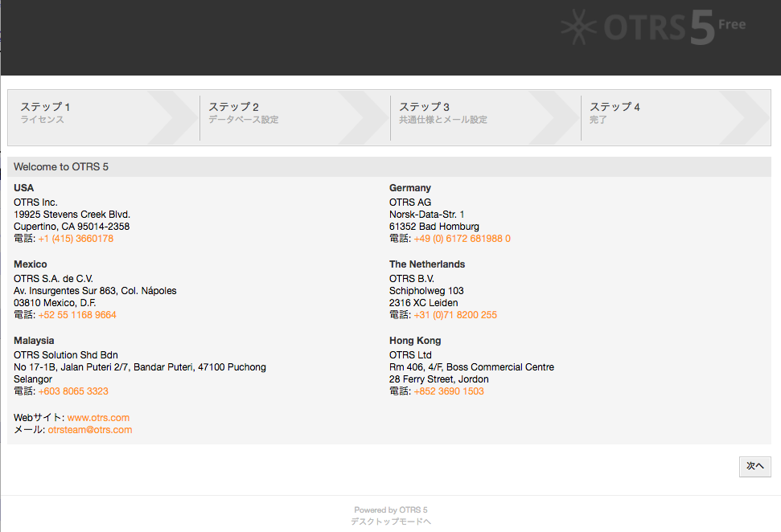
Task: Click Mexico phone number +52 55 1168 9664
Action: tap(77, 314)
